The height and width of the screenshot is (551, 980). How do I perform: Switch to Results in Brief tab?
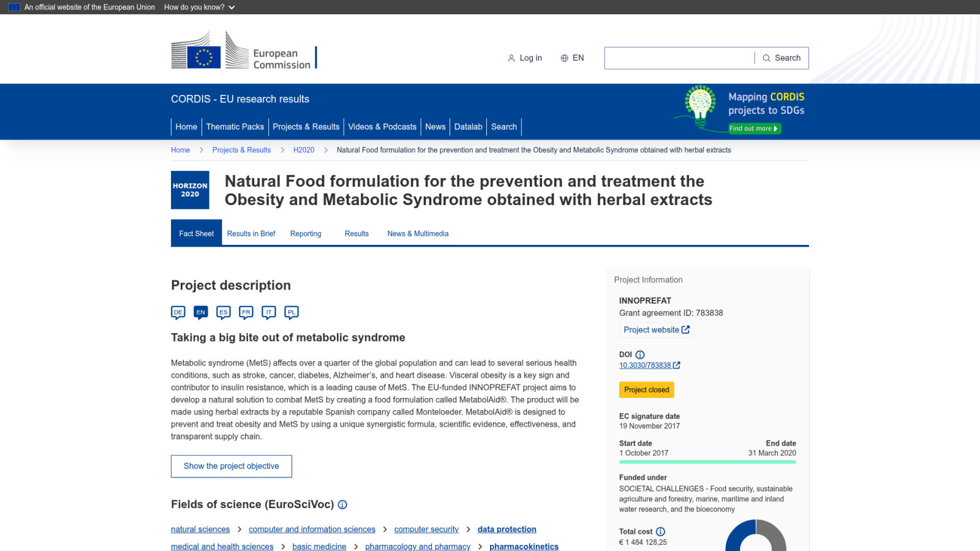point(251,233)
